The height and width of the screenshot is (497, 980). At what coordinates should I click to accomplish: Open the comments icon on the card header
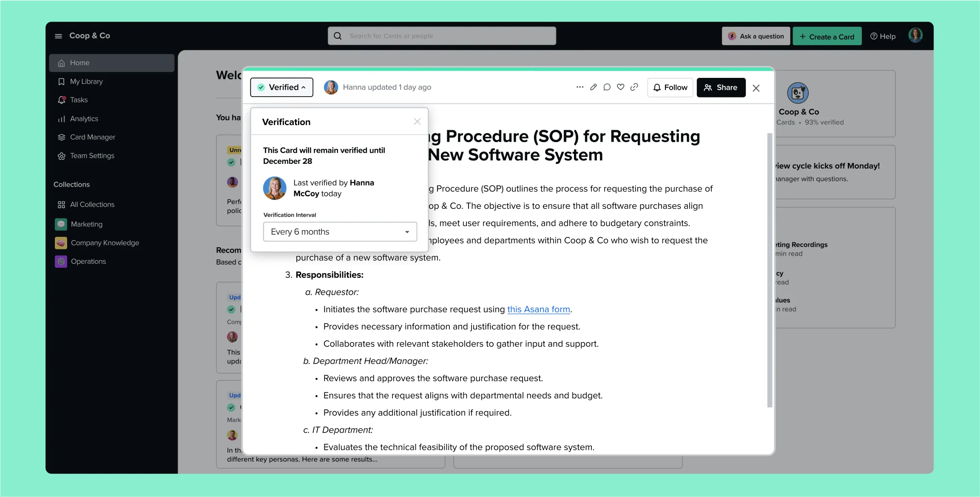coord(607,87)
